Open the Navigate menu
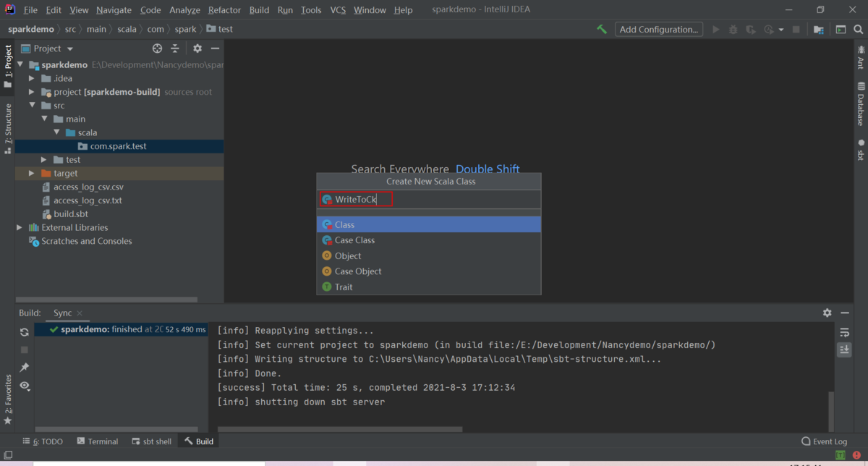This screenshot has width=868, height=466. [x=114, y=10]
